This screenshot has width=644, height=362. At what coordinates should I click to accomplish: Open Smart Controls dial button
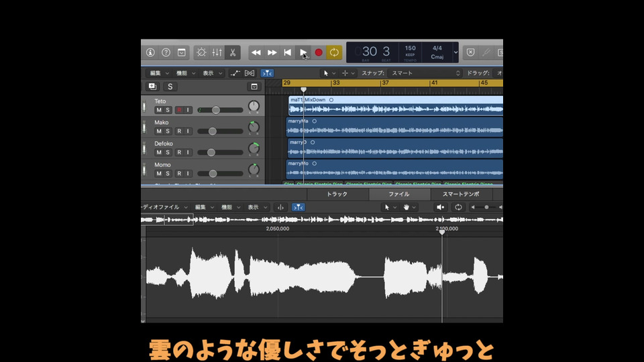[x=201, y=52]
